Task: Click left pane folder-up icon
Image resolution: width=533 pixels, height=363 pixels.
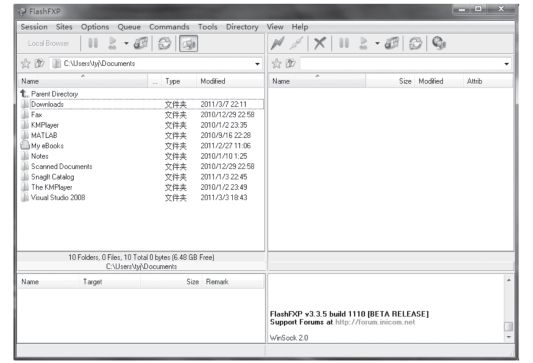Action: [x=40, y=63]
